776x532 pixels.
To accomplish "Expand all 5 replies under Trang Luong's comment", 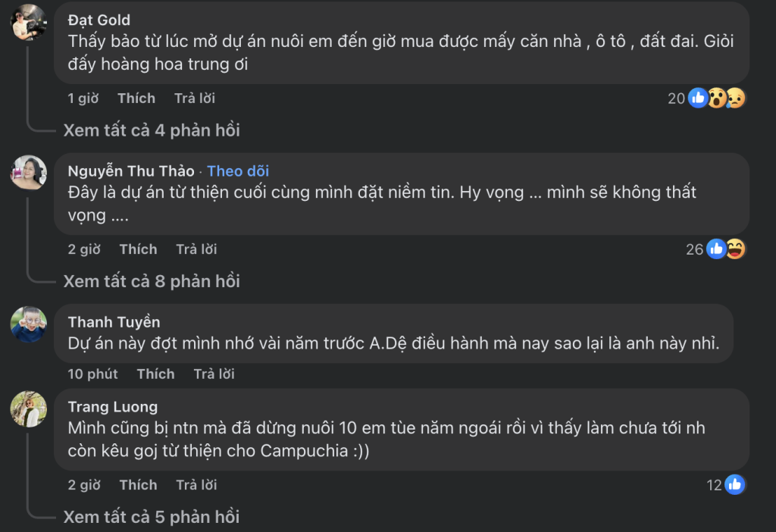I will 151,517.
